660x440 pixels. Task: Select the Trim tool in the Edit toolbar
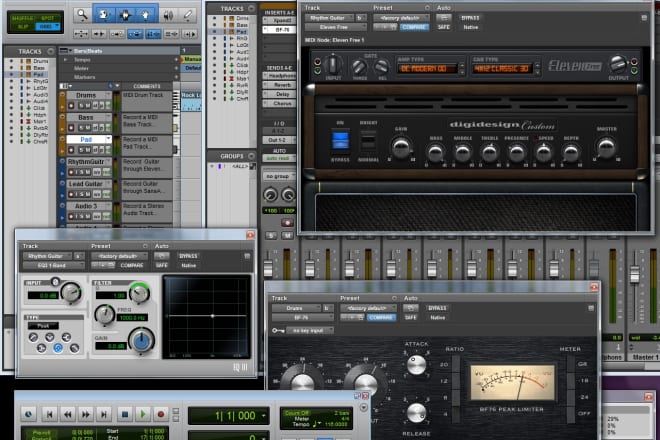(104, 15)
